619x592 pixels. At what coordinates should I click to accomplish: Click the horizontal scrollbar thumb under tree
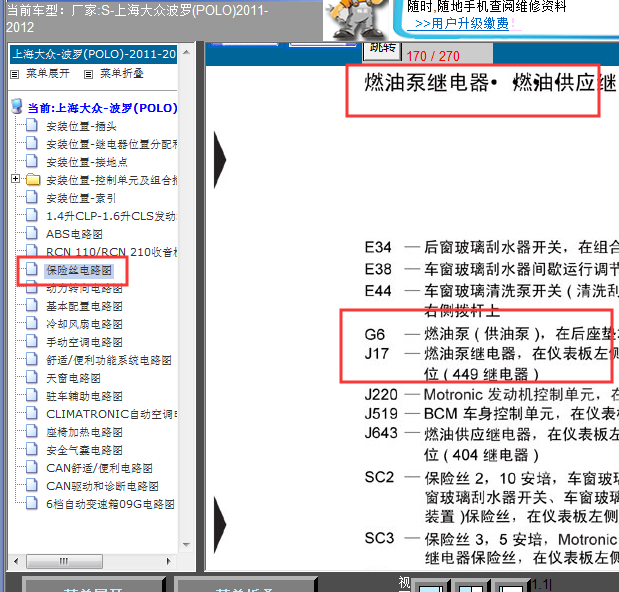point(64,561)
